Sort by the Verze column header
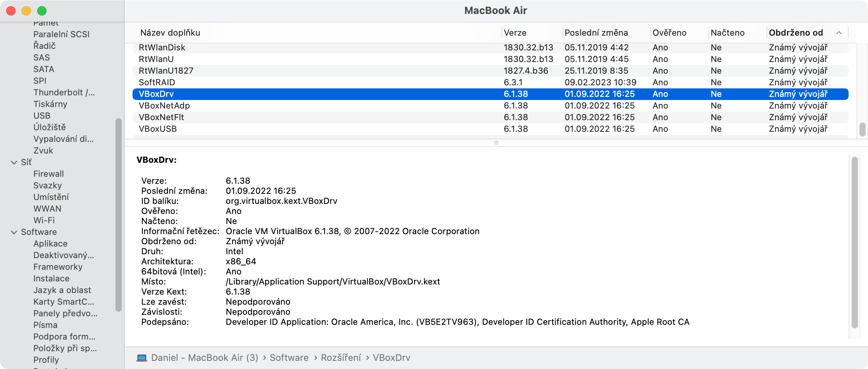 click(515, 33)
